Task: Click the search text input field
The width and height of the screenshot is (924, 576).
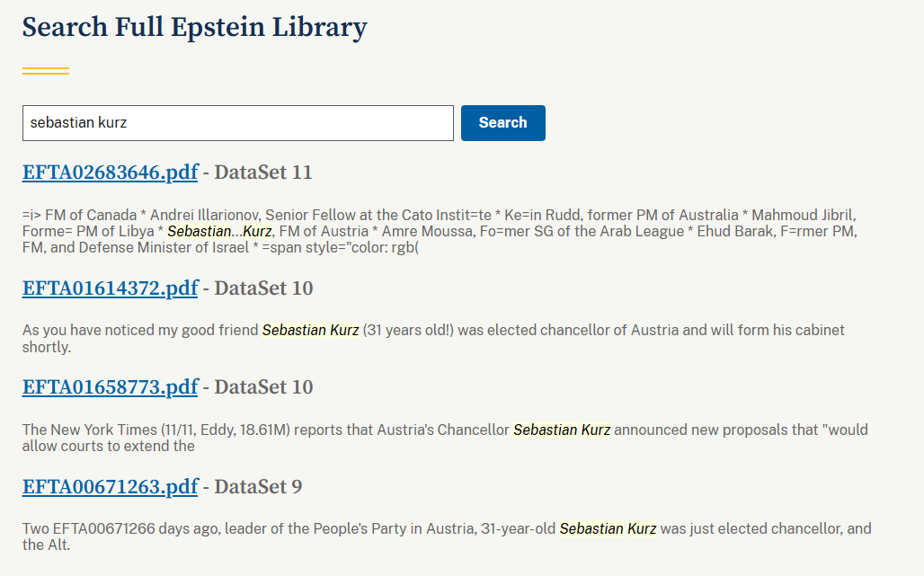Action: (x=237, y=123)
